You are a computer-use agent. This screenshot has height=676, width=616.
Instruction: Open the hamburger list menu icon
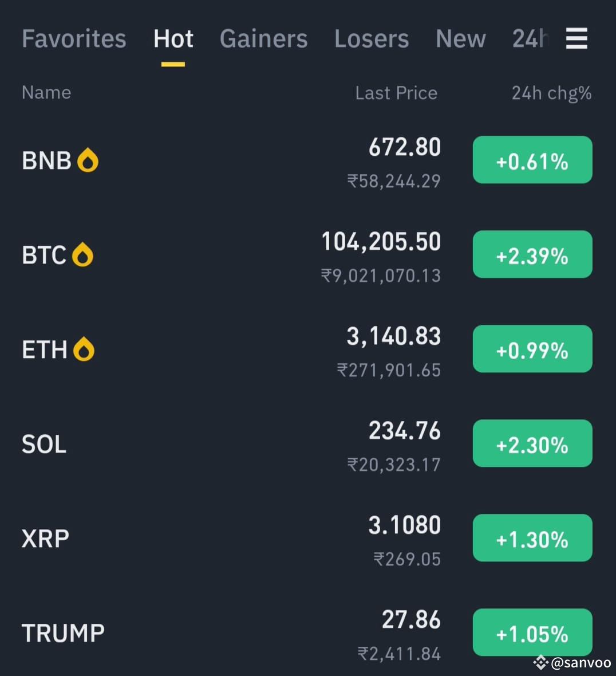[576, 38]
